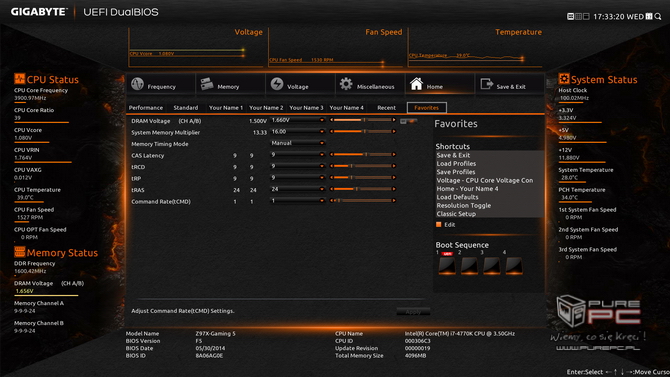Image resolution: width=670 pixels, height=377 pixels.
Task: Select the Favorites sub-tab
Action: click(x=426, y=108)
